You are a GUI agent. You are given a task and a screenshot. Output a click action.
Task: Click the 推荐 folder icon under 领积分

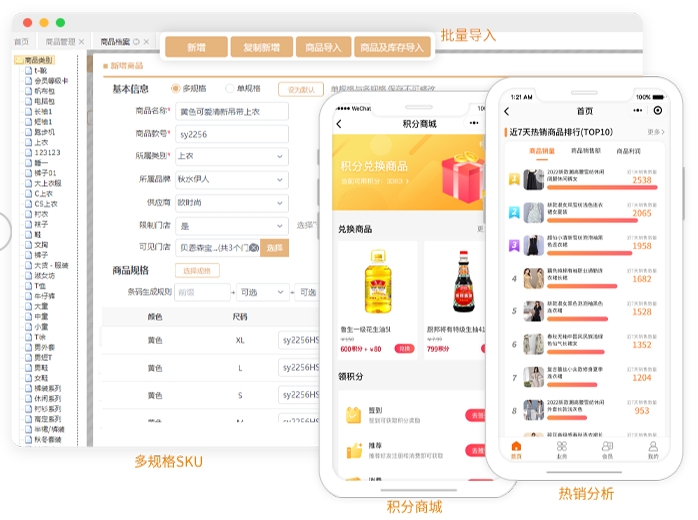click(353, 451)
